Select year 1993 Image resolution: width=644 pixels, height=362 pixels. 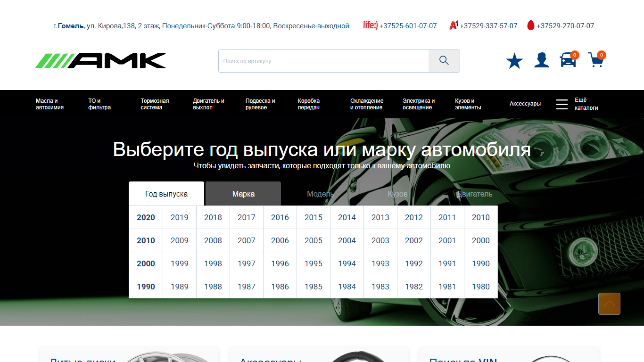click(x=380, y=263)
